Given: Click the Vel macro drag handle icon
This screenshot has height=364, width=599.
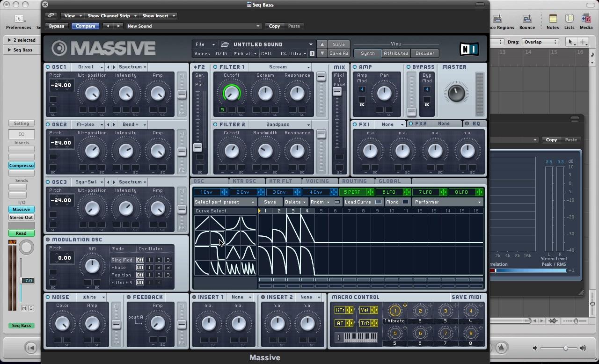Looking at the screenshot, I should point(374,310).
